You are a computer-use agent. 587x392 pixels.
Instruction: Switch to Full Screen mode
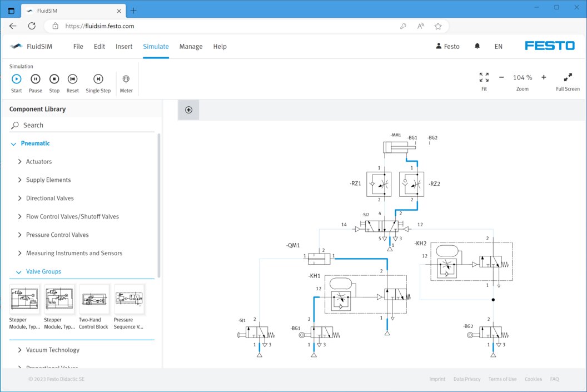tap(568, 81)
